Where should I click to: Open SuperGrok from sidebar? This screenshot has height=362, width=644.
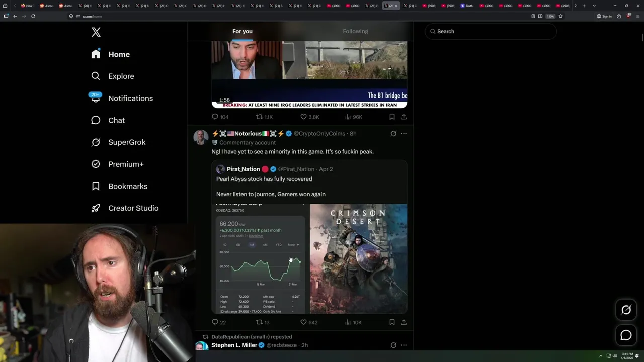118,142
